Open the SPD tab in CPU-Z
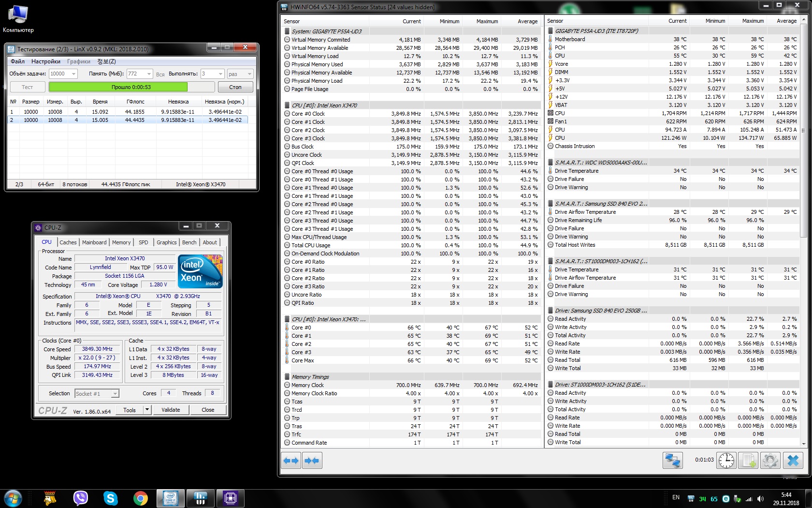Screen dimensions: 812x508 (x=144, y=242)
